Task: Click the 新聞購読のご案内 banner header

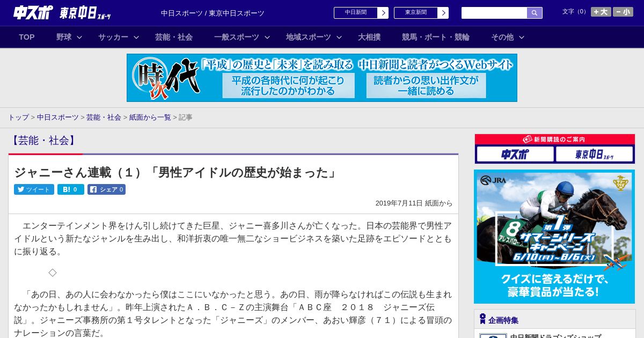Action: point(554,139)
